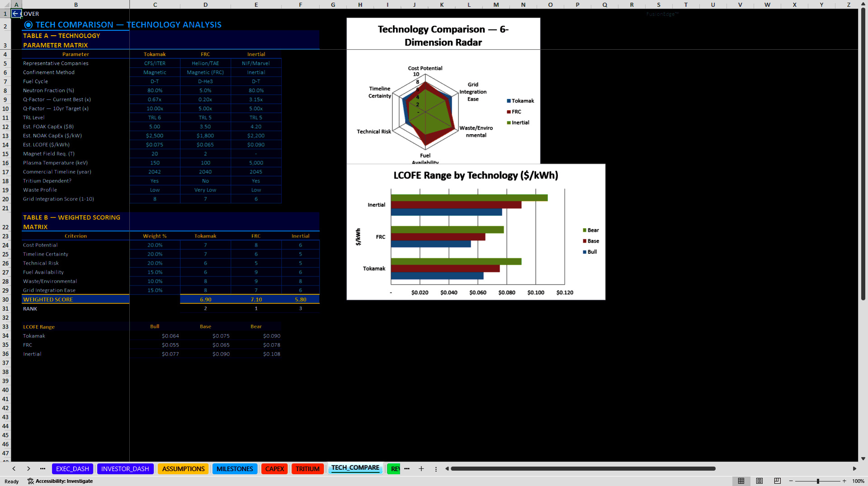The width and height of the screenshot is (868, 486).
Task: Click Tokamak legend swatch in radar chart
Action: click(x=509, y=101)
